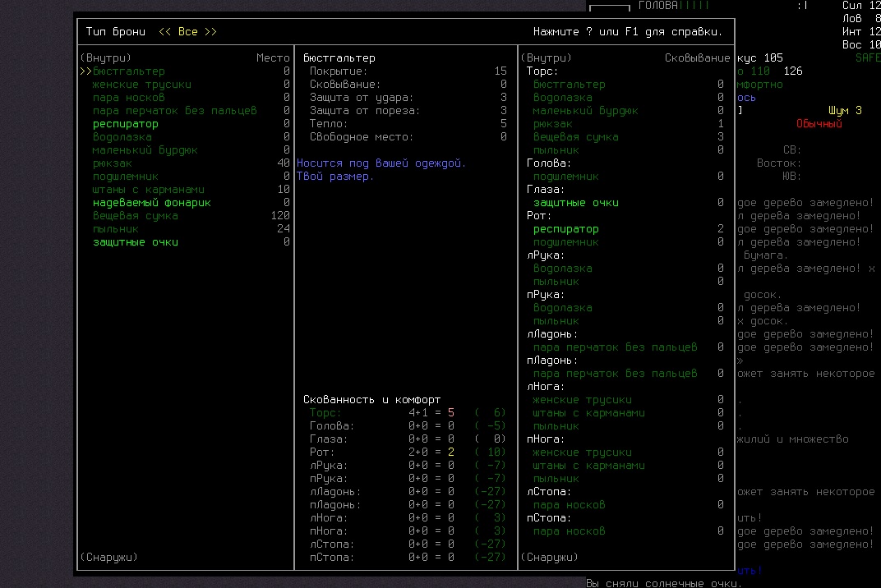Click the 'пСтопа:' encumbrance row in middle panel
The image size is (881, 588).
click(408, 557)
